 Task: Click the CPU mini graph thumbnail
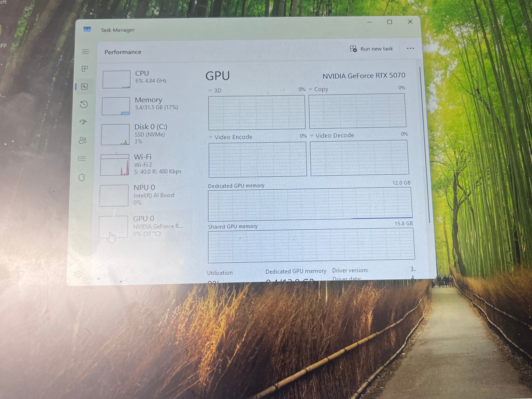116,79
